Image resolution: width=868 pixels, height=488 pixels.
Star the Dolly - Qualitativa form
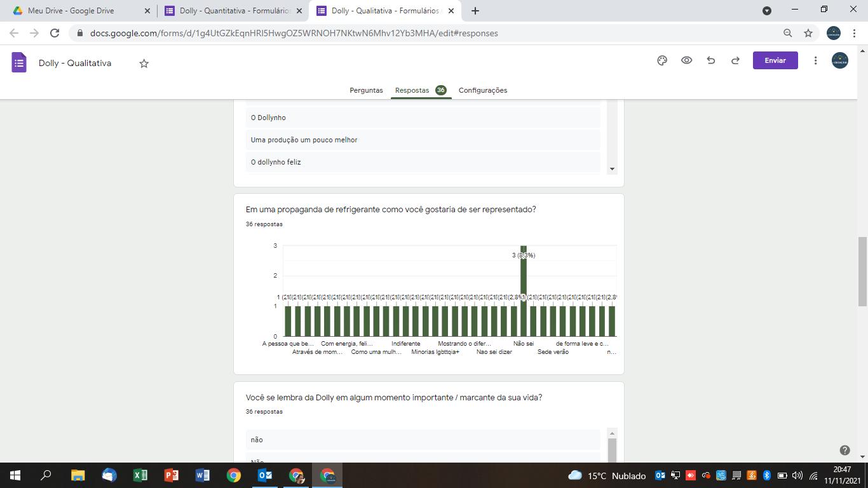[x=144, y=63]
